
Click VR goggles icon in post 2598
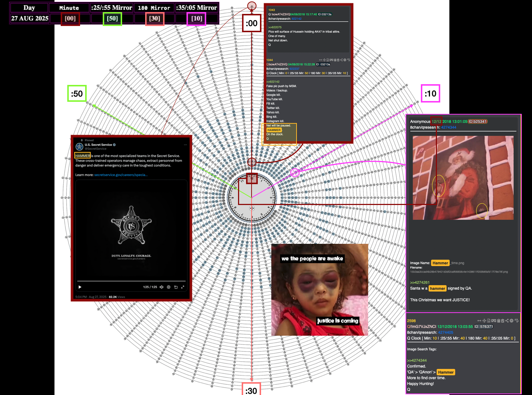pyautogui.click(x=494, y=321)
